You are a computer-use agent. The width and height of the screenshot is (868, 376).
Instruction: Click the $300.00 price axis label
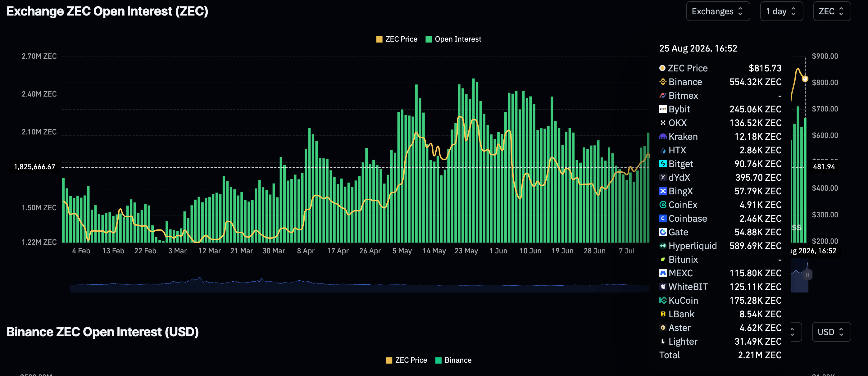point(825,215)
